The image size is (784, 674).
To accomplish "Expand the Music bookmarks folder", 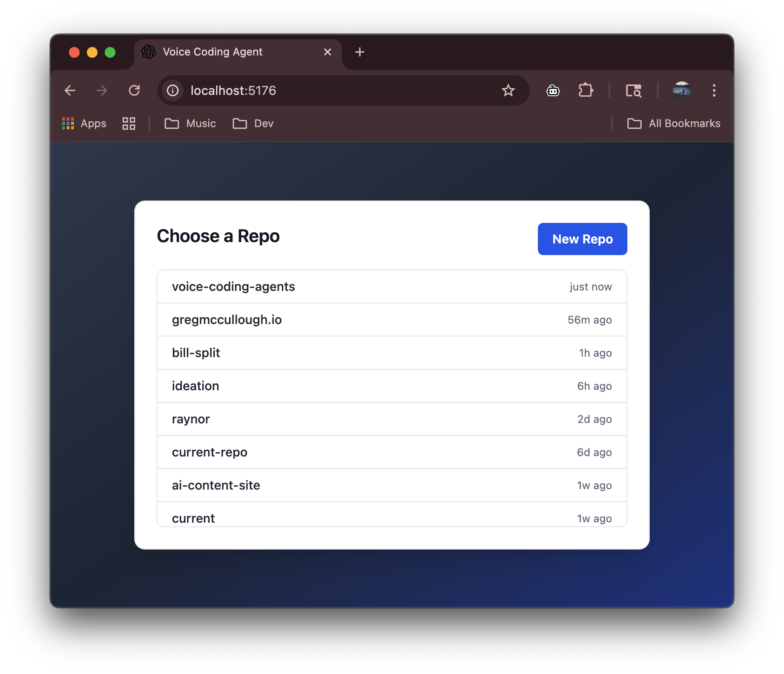I will click(190, 124).
